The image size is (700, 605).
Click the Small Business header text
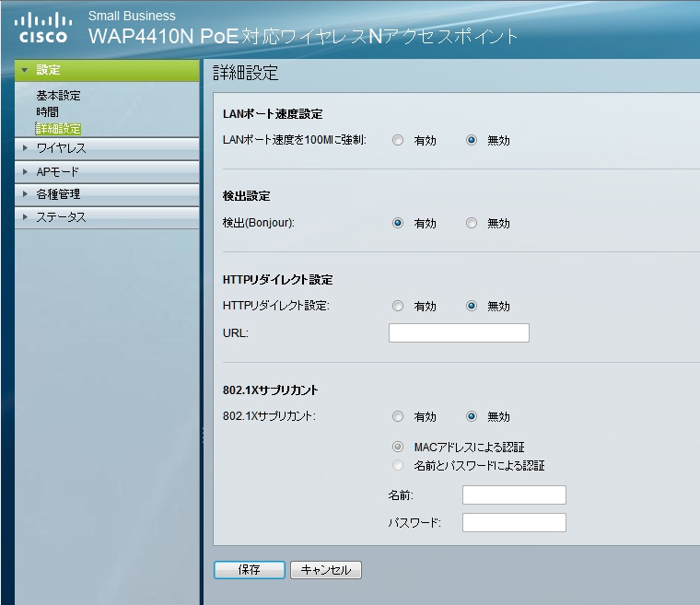coord(132,16)
